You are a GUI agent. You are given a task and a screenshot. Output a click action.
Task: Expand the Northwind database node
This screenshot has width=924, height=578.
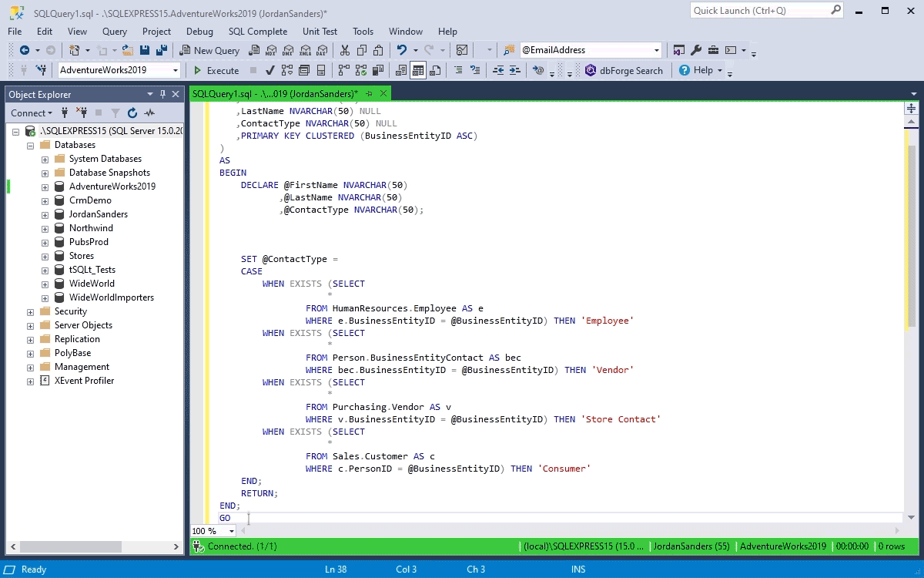pyautogui.click(x=45, y=229)
